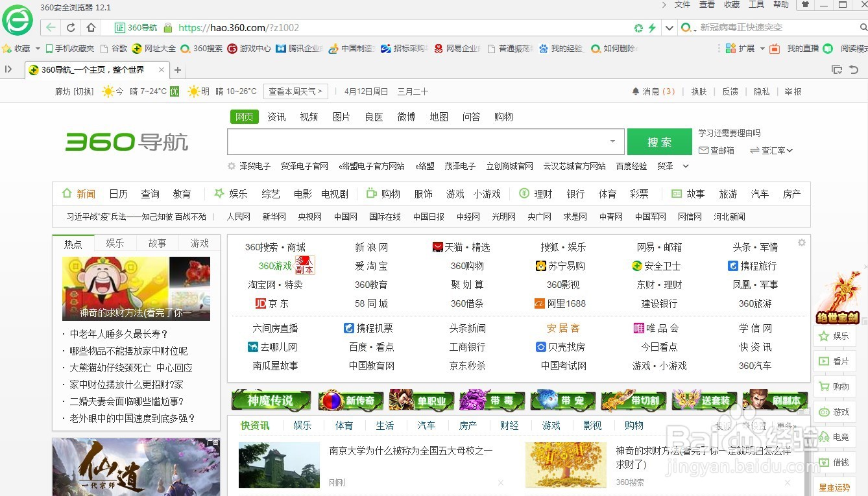Open a new tab with plus button
This screenshot has width=868, height=496.
pyautogui.click(x=178, y=70)
